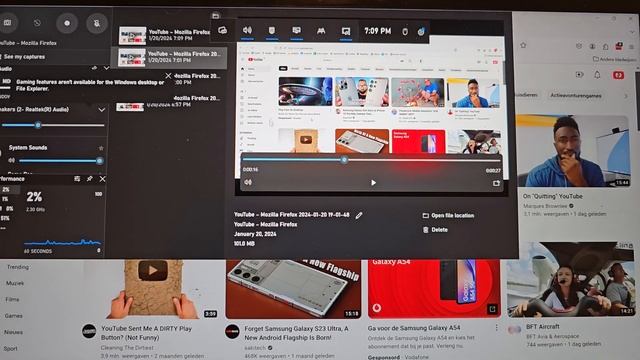Close the Performance widget

pos(102,179)
